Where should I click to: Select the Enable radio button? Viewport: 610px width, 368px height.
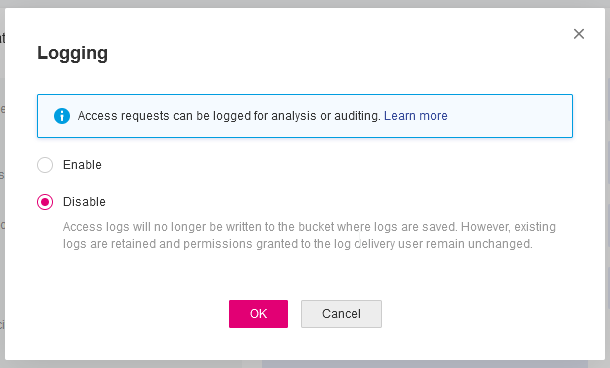[x=45, y=165]
